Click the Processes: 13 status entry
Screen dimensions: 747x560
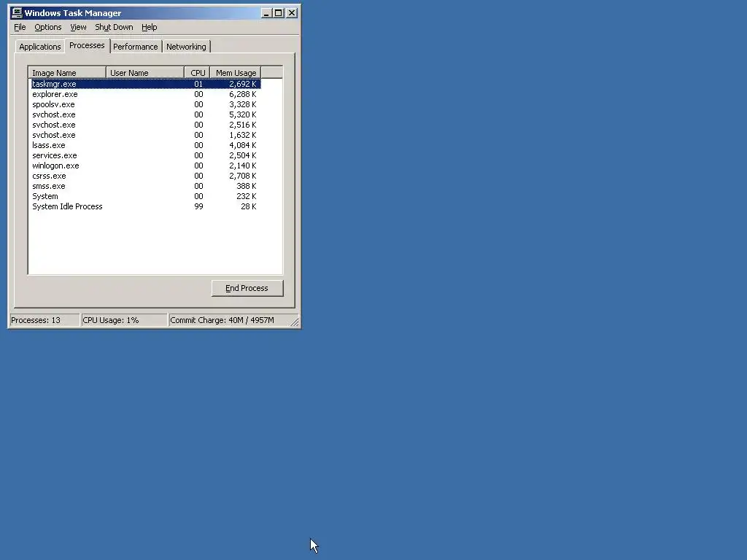tap(44, 320)
